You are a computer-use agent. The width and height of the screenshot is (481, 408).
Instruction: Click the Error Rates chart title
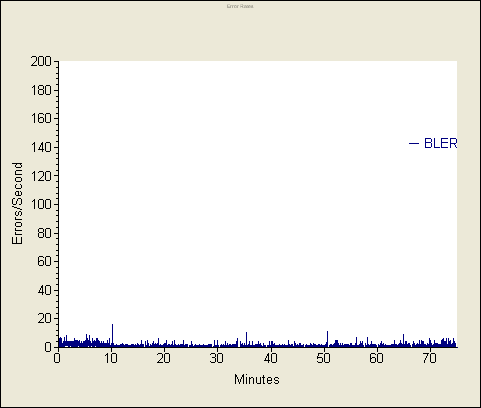(240, 6)
